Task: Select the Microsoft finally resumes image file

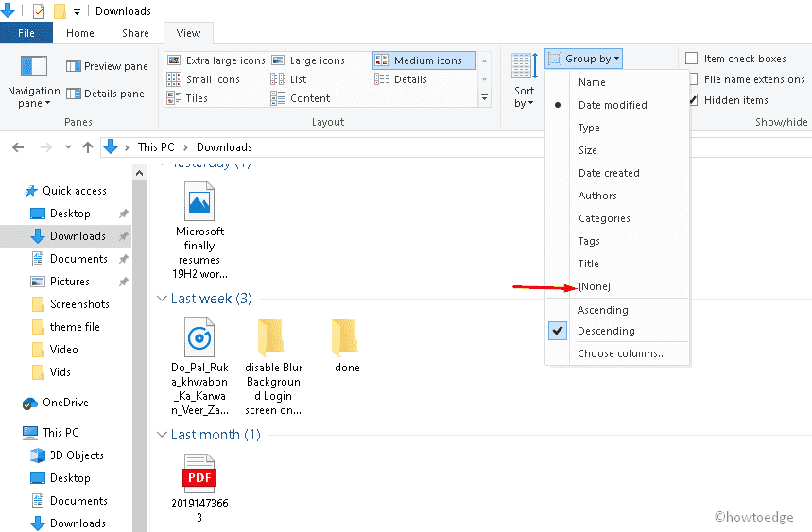Action: point(199,231)
